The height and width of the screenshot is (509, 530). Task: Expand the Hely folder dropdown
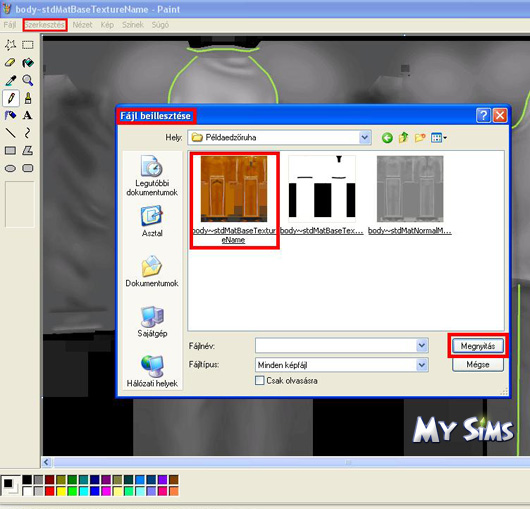364,138
